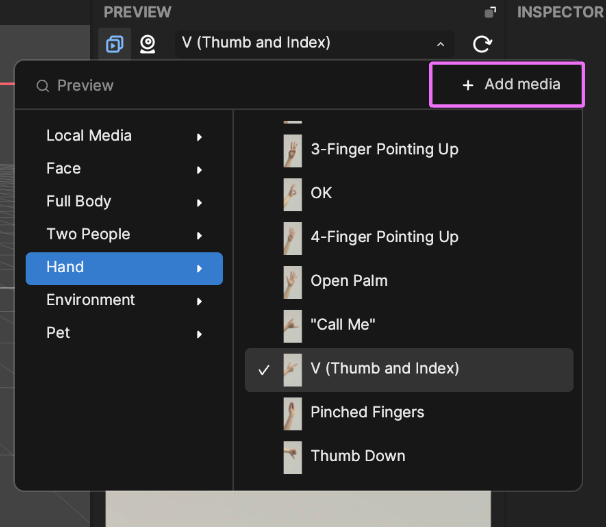Image resolution: width=606 pixels, height=527 pixels.
Task: Select the checked V (Thumb and Index) item
Action: tap(409, 370)
